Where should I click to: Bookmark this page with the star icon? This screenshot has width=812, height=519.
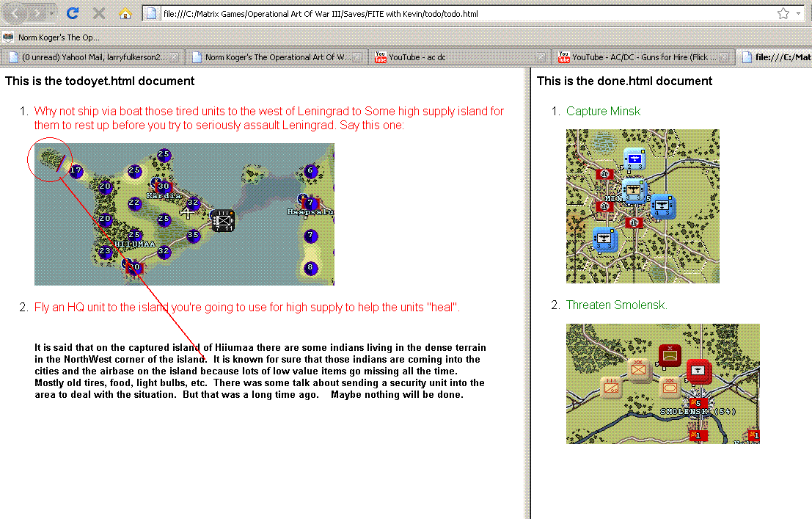[783, 13]
